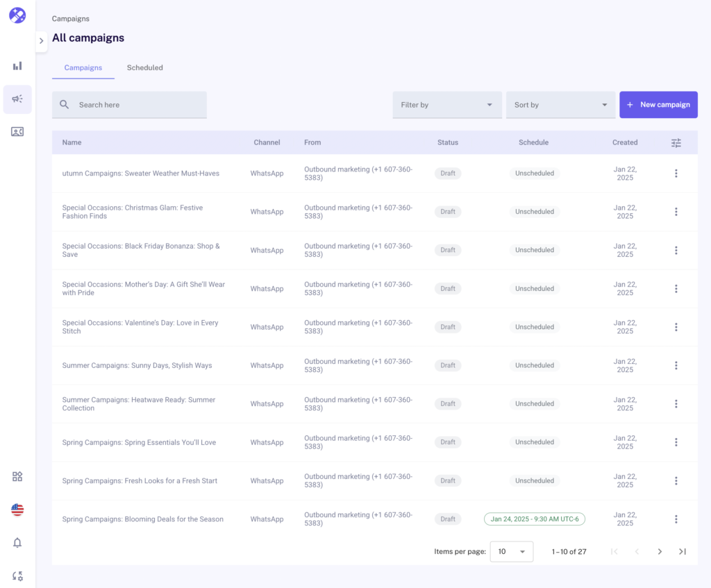Open the Blooming Deals for the Season campaign

[x=142, y=519]
